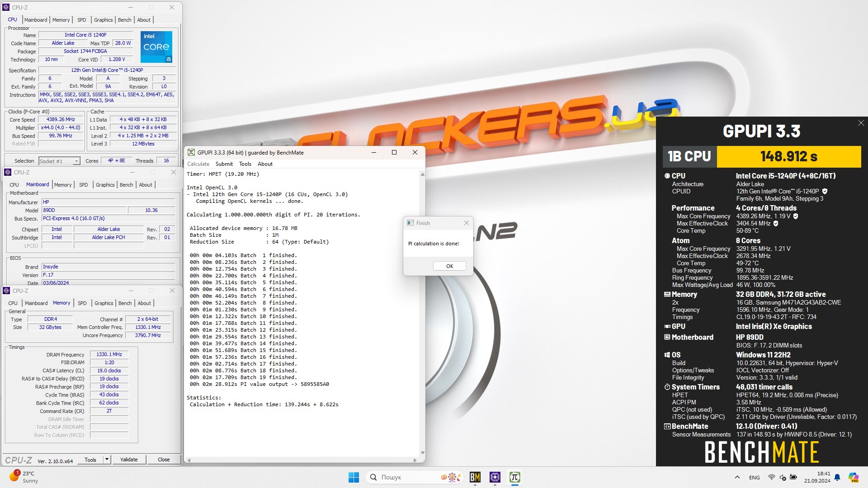Click the GPUPI vertical scrollbar up arrow

422,174
